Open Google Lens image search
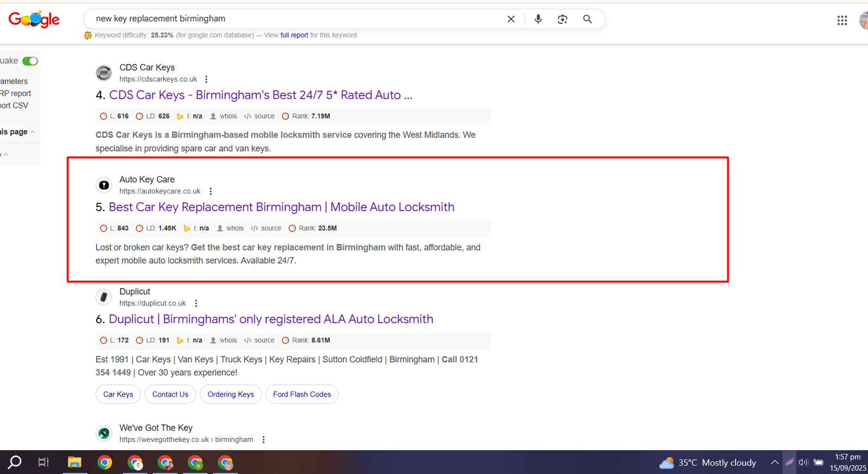 pyautogui.click(x=562, y=19)
